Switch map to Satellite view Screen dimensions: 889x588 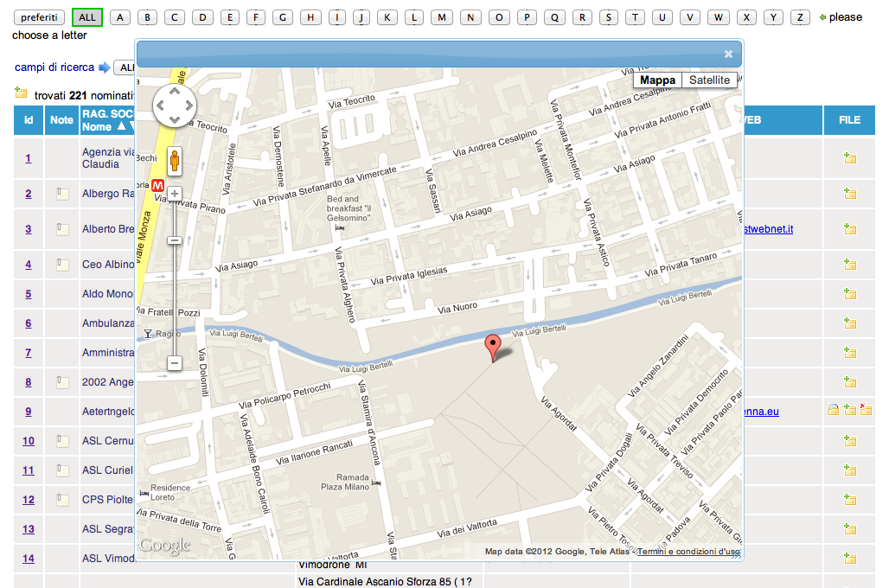(709, 80)
